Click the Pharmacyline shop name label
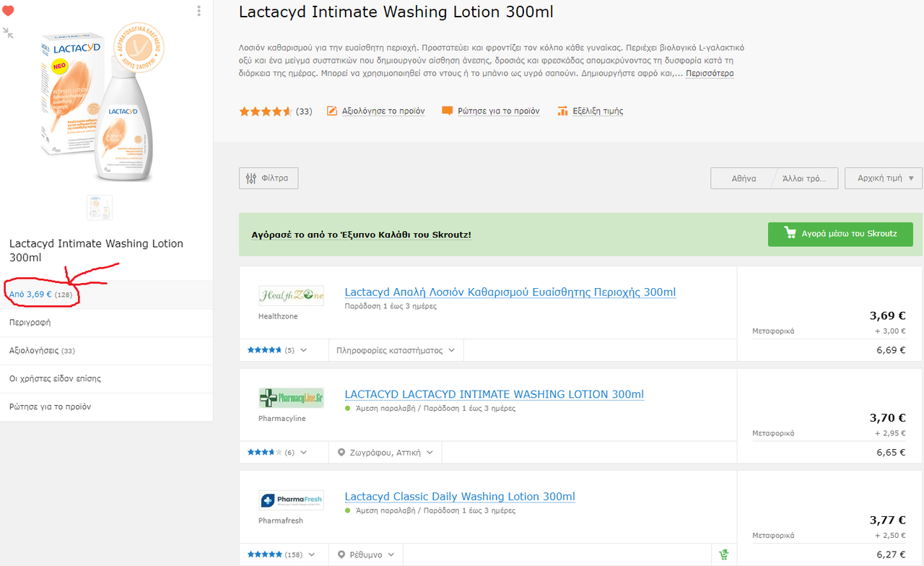Viewport: 924px width, 566px height. (282, 419)
